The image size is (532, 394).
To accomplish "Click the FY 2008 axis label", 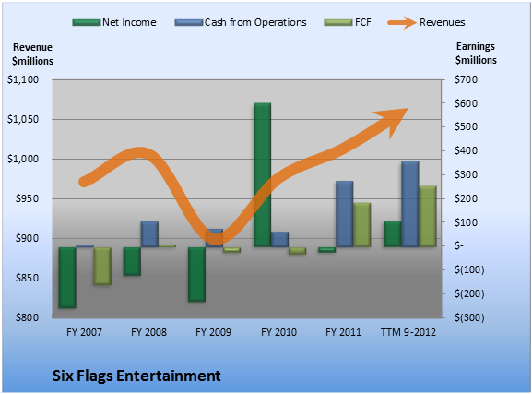I will 148,332.
